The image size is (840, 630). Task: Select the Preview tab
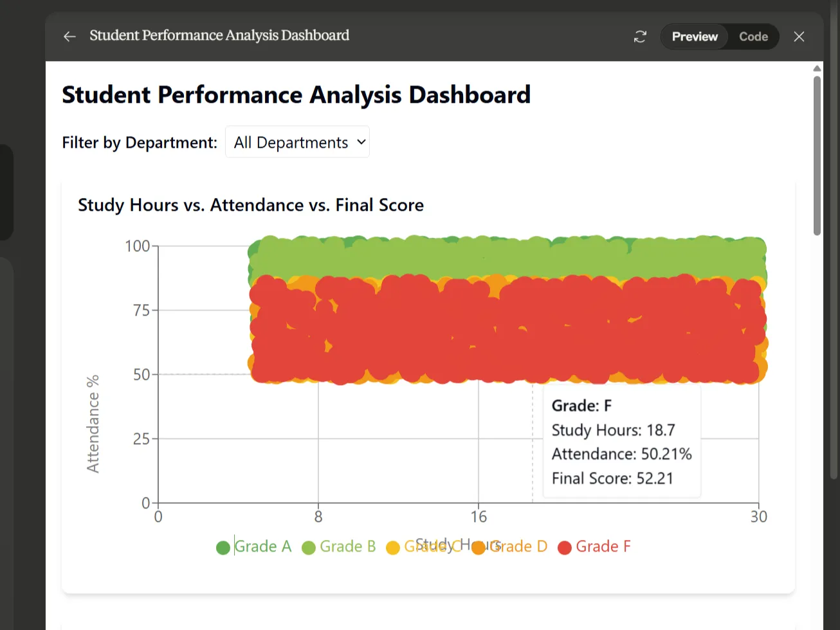point(695,37)
